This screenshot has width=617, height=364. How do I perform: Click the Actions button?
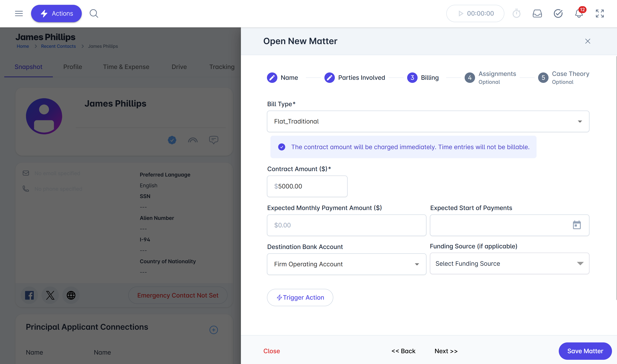click(56, 13)
